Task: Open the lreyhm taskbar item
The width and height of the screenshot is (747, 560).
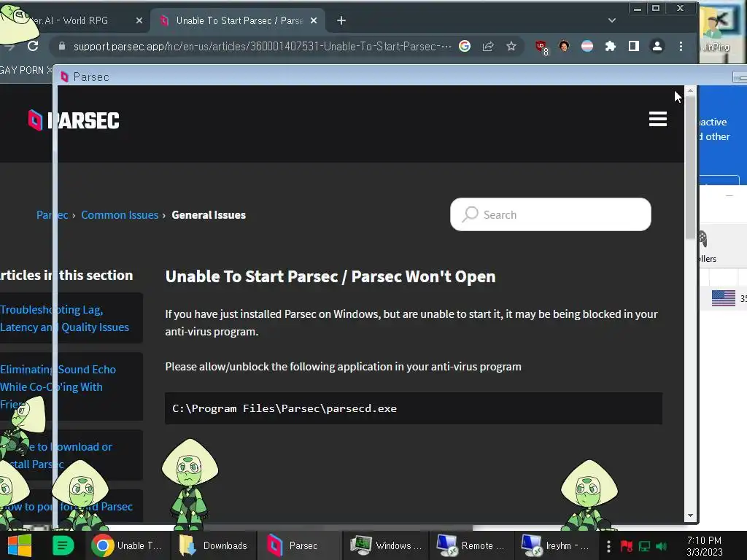Action: (555, 545)
